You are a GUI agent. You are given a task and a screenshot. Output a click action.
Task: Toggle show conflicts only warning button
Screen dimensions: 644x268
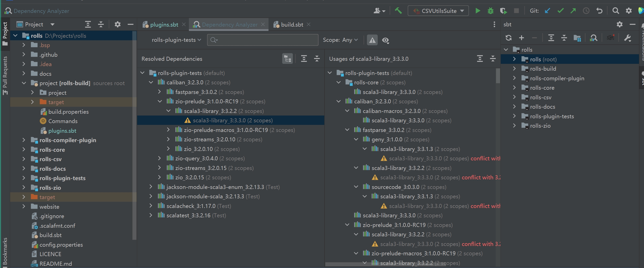point(372,40)
